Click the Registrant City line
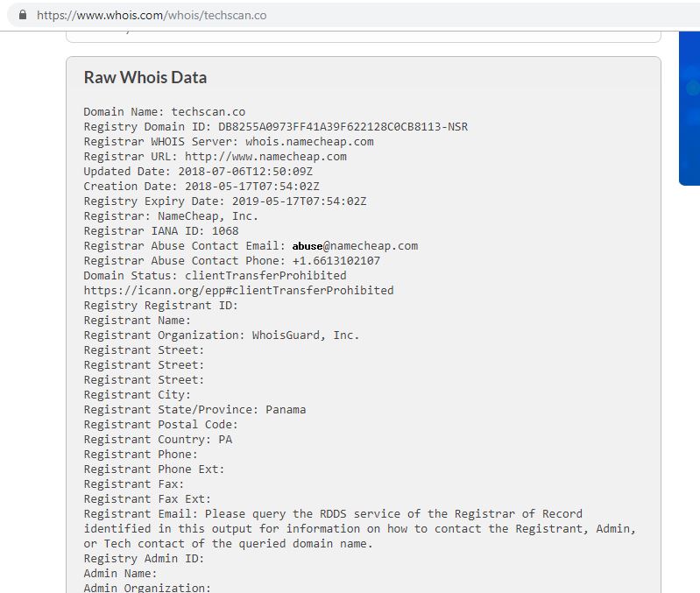Image resolution: width=700 pixels, height=593 pixels. [137, 395]
